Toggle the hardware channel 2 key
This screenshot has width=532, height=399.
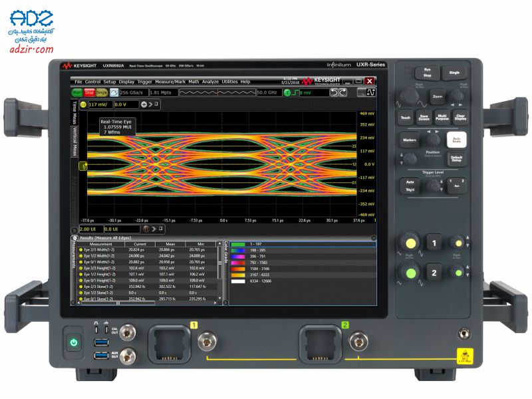(x=434, y=273)
